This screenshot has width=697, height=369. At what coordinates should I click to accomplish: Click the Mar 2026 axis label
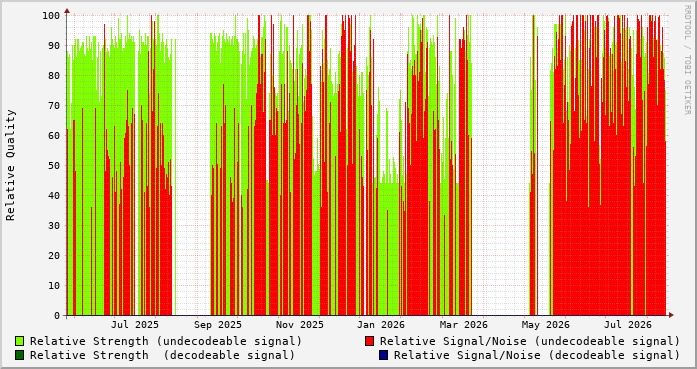point(464,325)
